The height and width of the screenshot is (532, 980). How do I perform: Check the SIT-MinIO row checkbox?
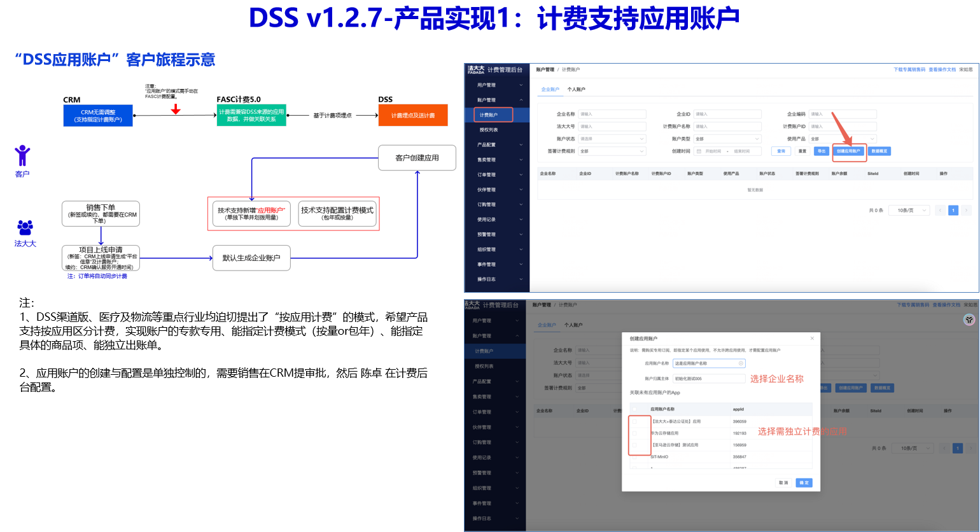click(x=634, y=457)
